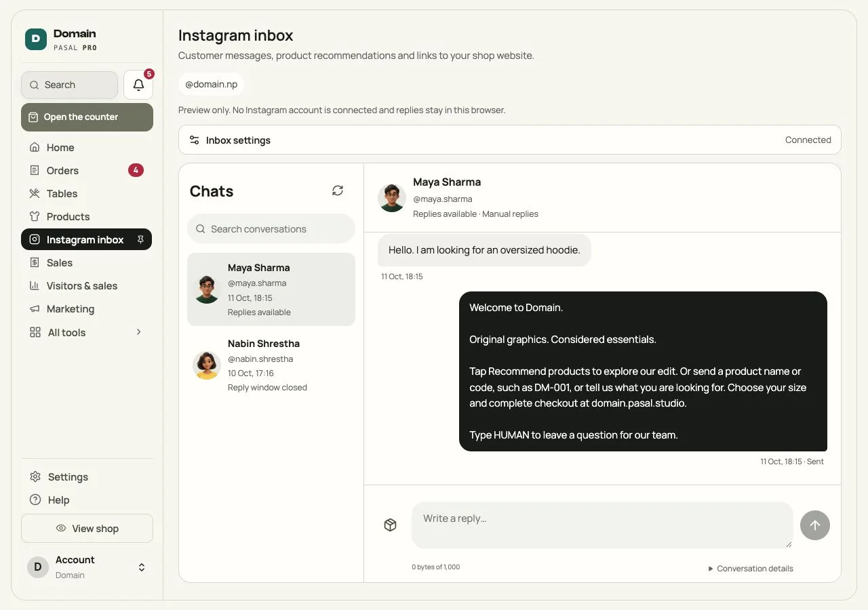The height and width of the screenshot is (610, 868).
Task: Open notifications bell with 5 badge
Action: click(138, 85)
